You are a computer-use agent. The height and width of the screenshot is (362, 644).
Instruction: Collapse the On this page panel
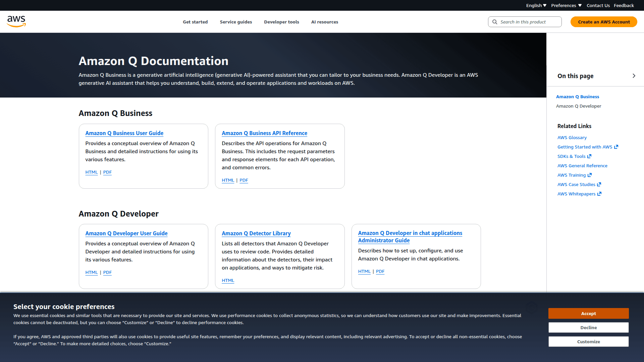(634, 76)
